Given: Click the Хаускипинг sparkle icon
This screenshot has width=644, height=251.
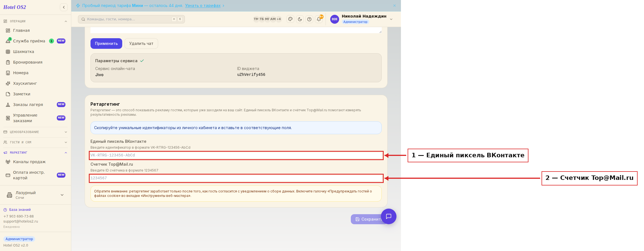Looking at the screenshot, I should click(x=8, y=83).
